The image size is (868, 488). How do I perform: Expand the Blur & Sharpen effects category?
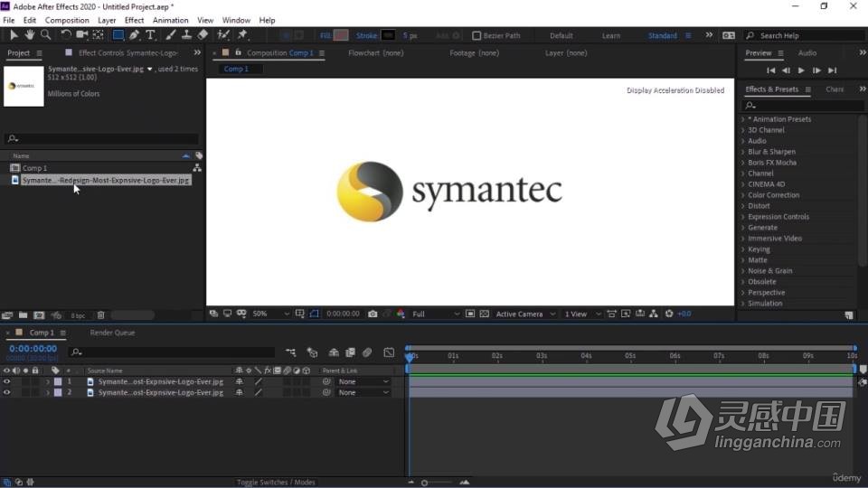[743, 152]
